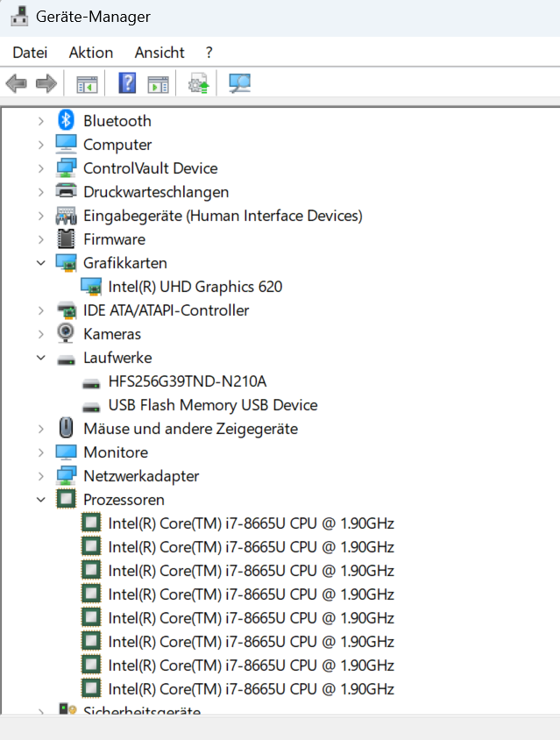Open the Datei menu

(x=30, y=53)
